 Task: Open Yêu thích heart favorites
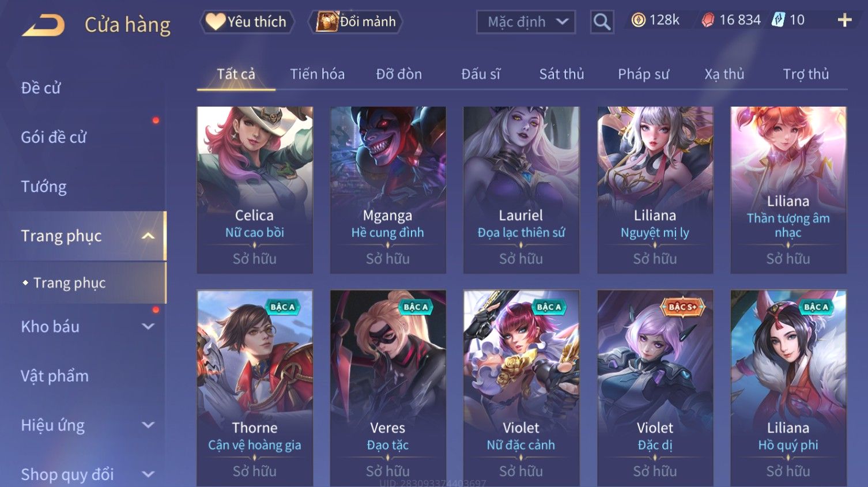tap(247, 22)
